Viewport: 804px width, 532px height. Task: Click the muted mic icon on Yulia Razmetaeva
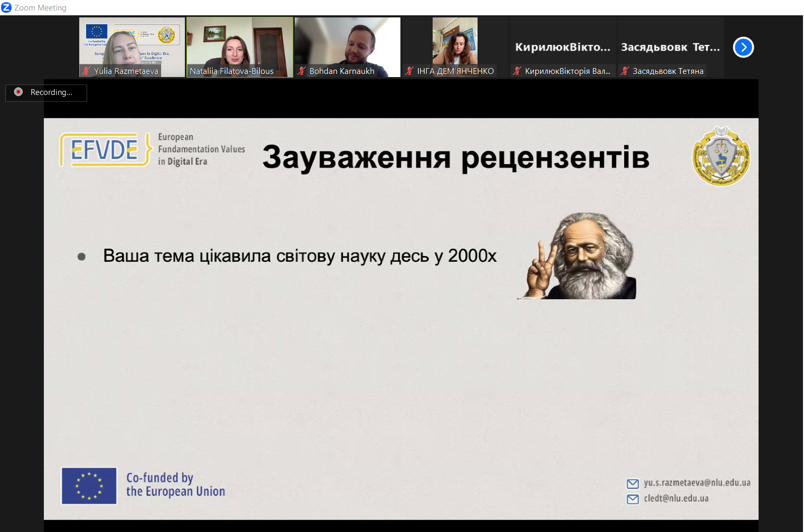point(86,71)
